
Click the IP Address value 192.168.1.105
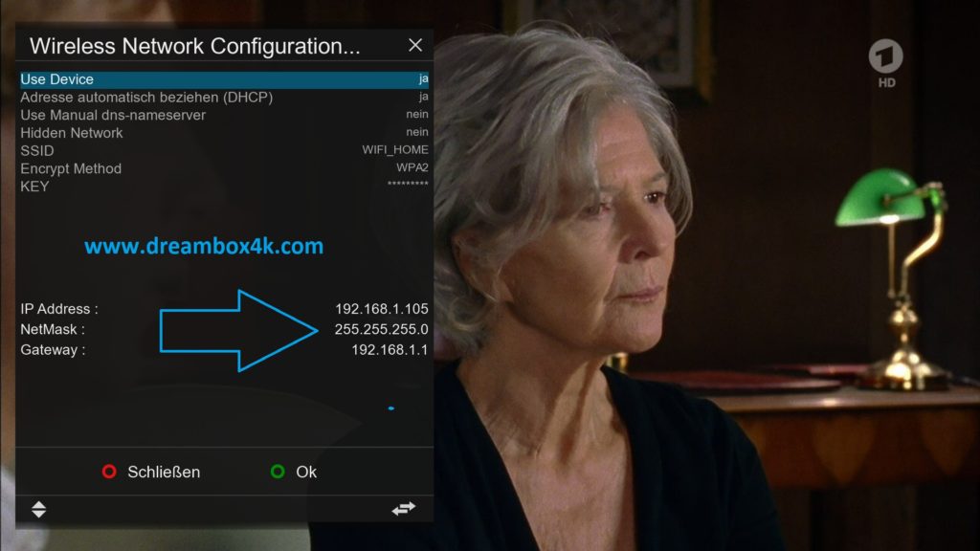point(381,309)
